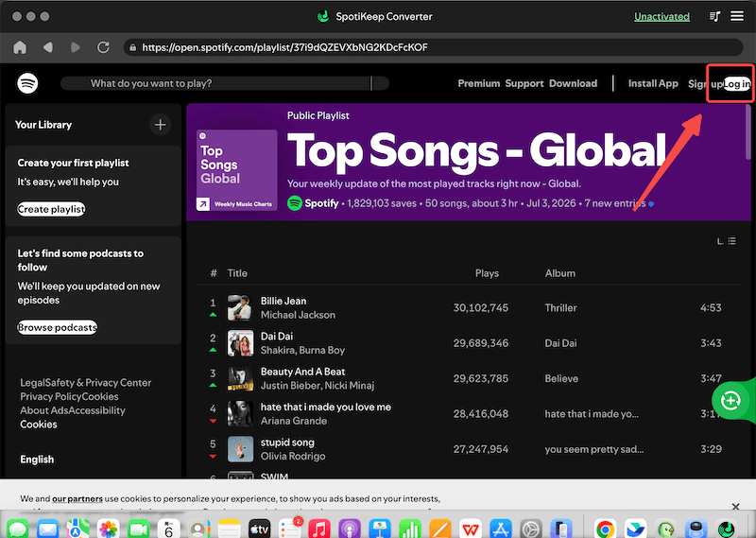Click the 30,102,745 plays value
Screen dimensions: 756x538
tap(481, 308)
